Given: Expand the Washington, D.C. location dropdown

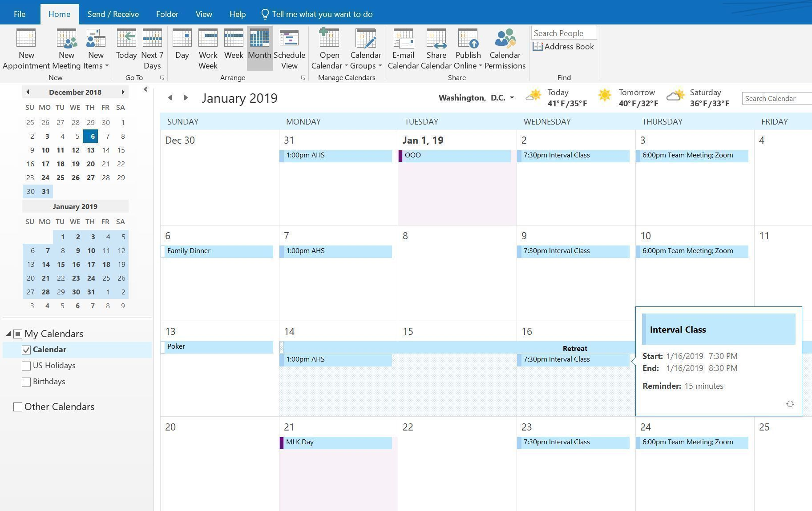Looking at the screenshot, I should [x=512, y=98].
